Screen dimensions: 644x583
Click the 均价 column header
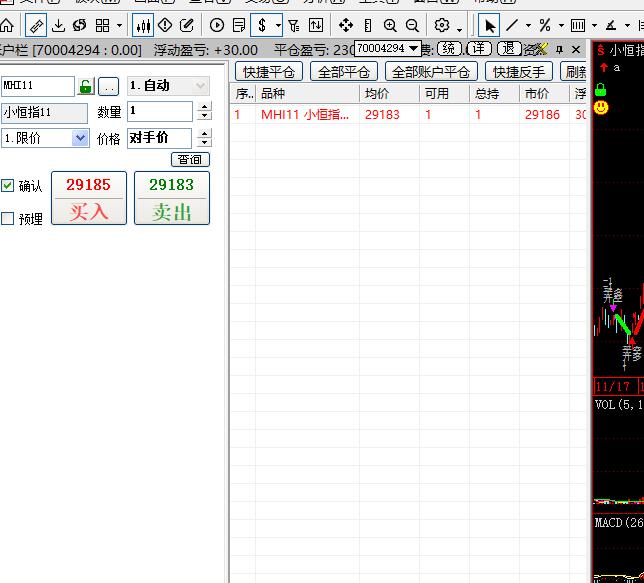tap(377, 94)
